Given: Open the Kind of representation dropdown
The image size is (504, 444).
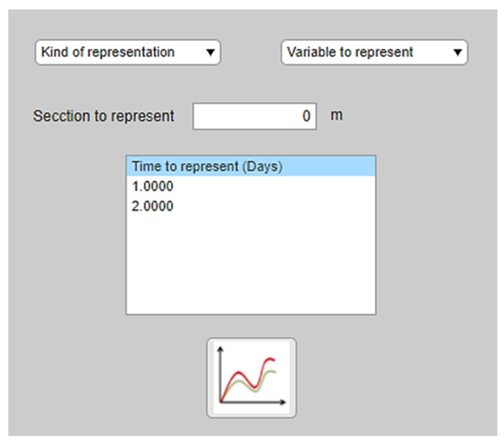Looking at the screenshot, I should [128, 52].
